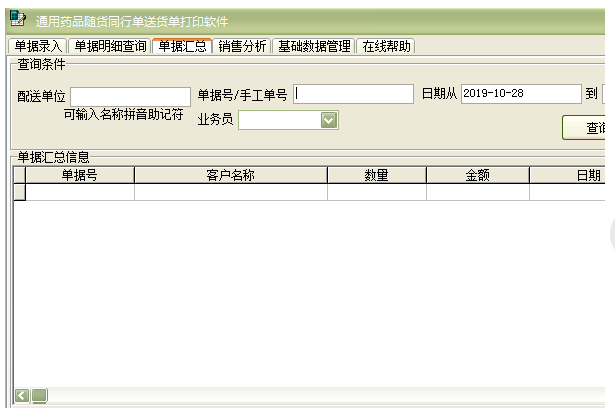Sort by 客户名称 column header

pyautogui.click(x=231, y=175)
